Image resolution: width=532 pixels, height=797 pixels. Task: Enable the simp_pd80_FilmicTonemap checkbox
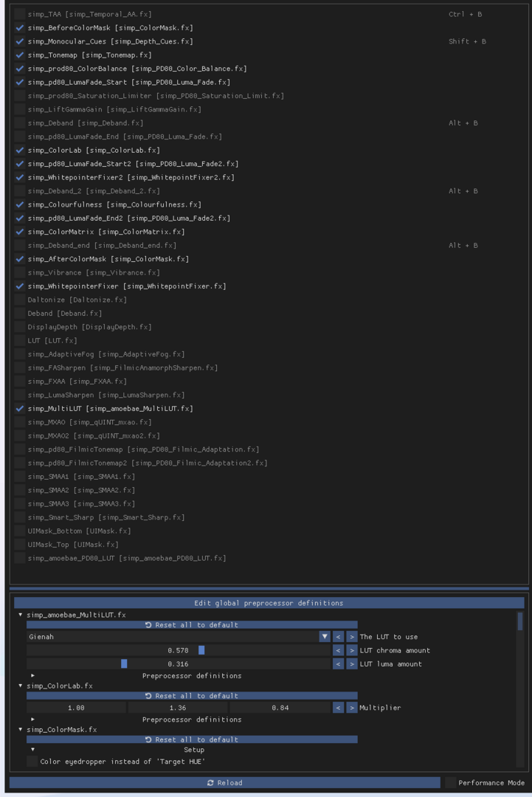(x=20, y=449)
